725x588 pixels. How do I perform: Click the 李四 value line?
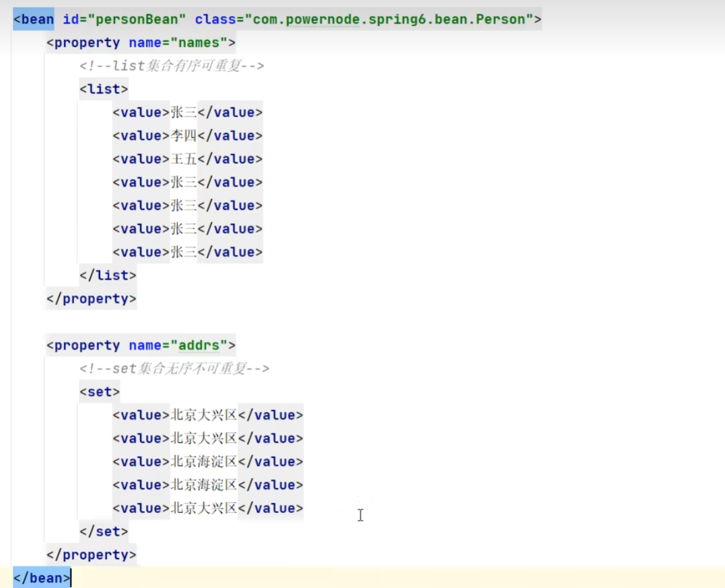(183, 136)
